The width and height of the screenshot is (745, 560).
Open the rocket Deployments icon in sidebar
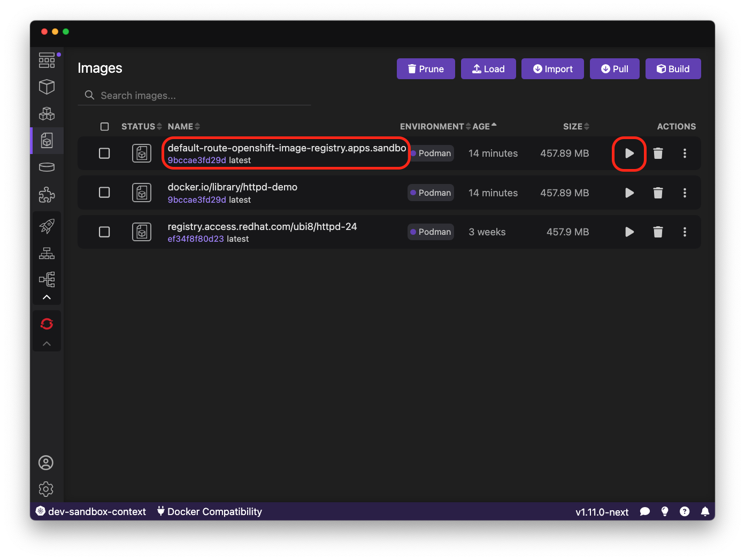tap(47, 226)
